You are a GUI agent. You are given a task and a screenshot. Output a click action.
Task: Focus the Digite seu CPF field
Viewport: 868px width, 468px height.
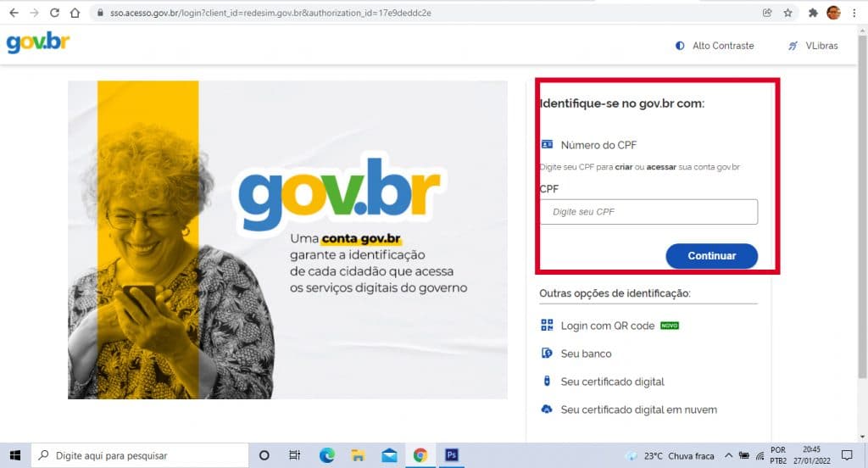648,212
